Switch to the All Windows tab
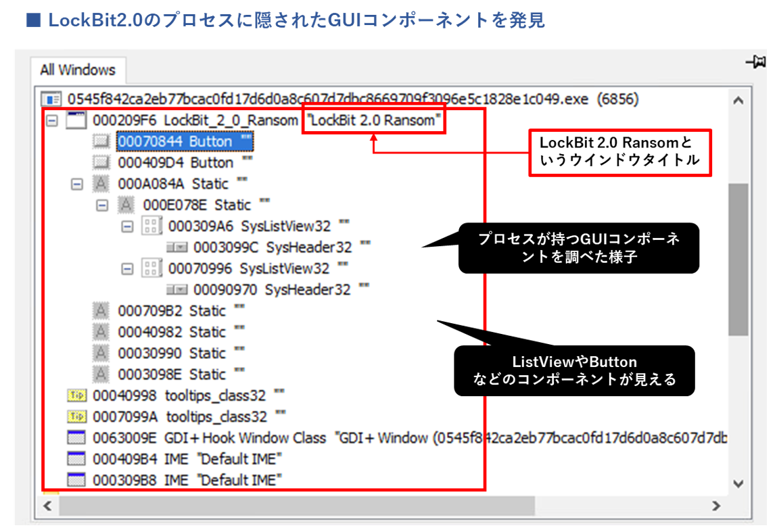The width and height of the screenshot is (775, 532). 78,70
